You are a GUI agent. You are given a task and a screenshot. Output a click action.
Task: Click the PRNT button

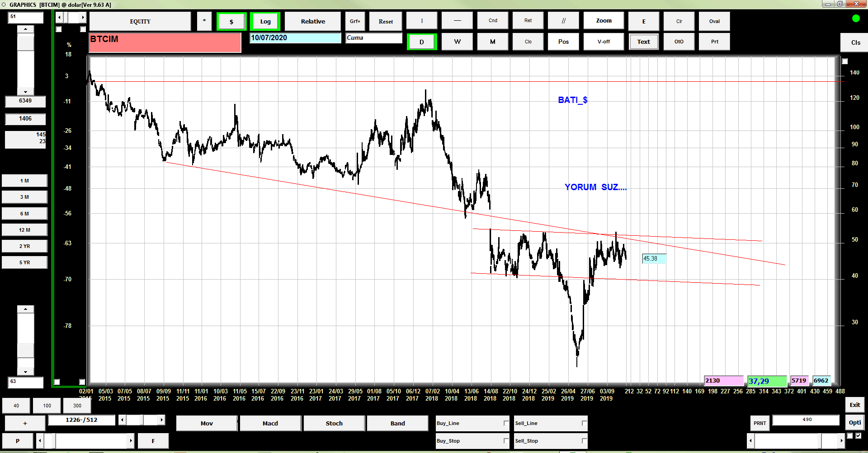coord(759,423)
